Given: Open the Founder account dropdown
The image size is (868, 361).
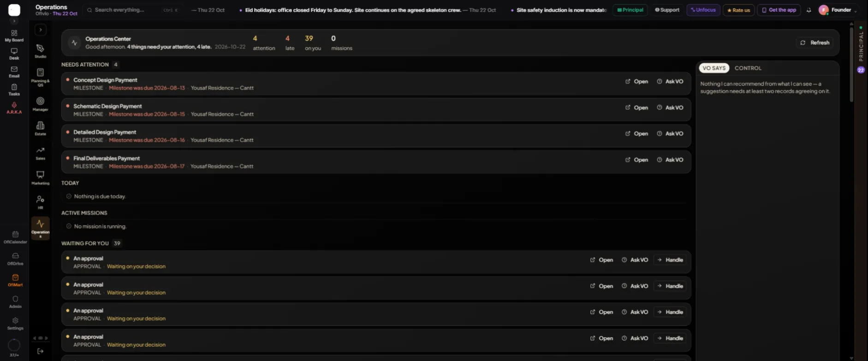Looking at the screenshot, I should click(838, 10).
